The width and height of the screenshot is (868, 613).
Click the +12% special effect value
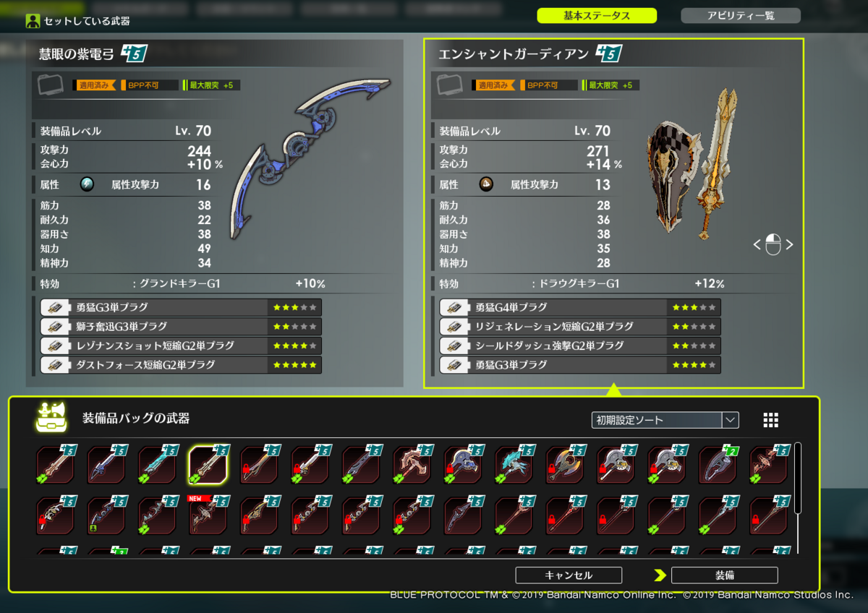coord(710,284)
